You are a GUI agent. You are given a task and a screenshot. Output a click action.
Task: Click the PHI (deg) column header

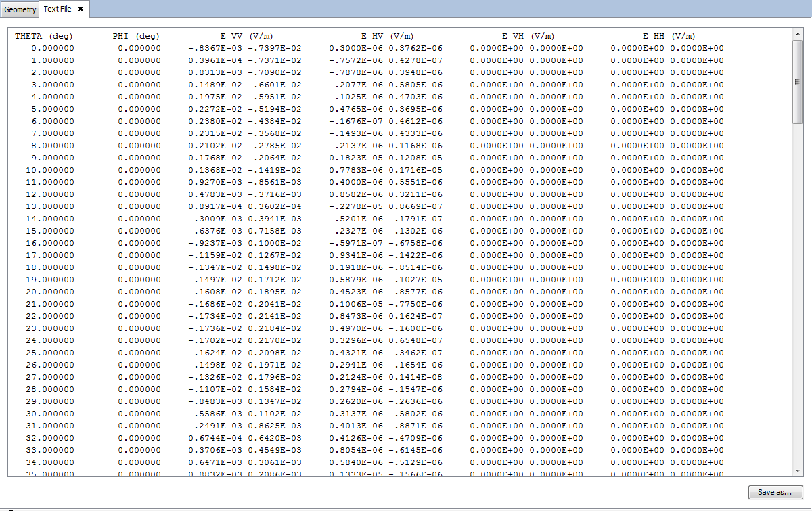tap(136, 36)
